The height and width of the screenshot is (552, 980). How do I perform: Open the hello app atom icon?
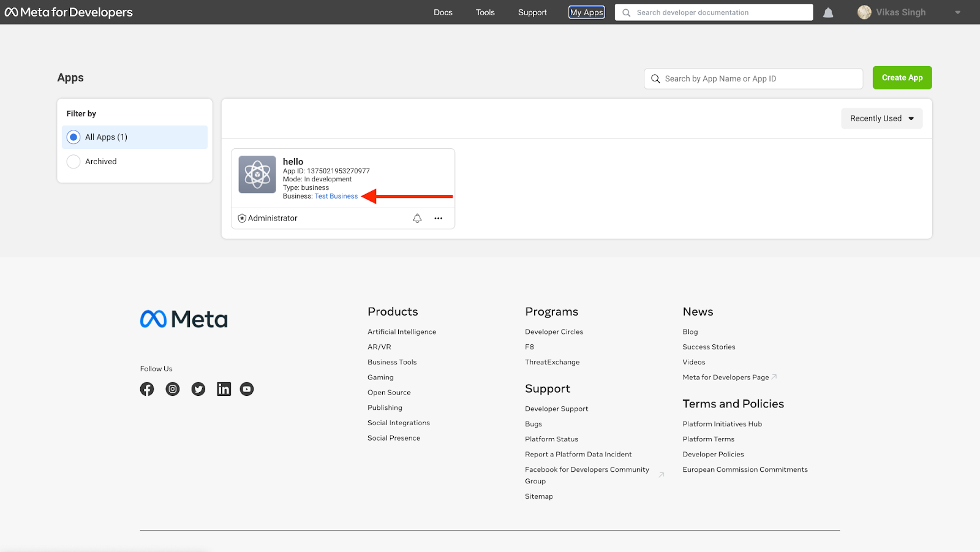pyautogui.click(x=257, y=175)
